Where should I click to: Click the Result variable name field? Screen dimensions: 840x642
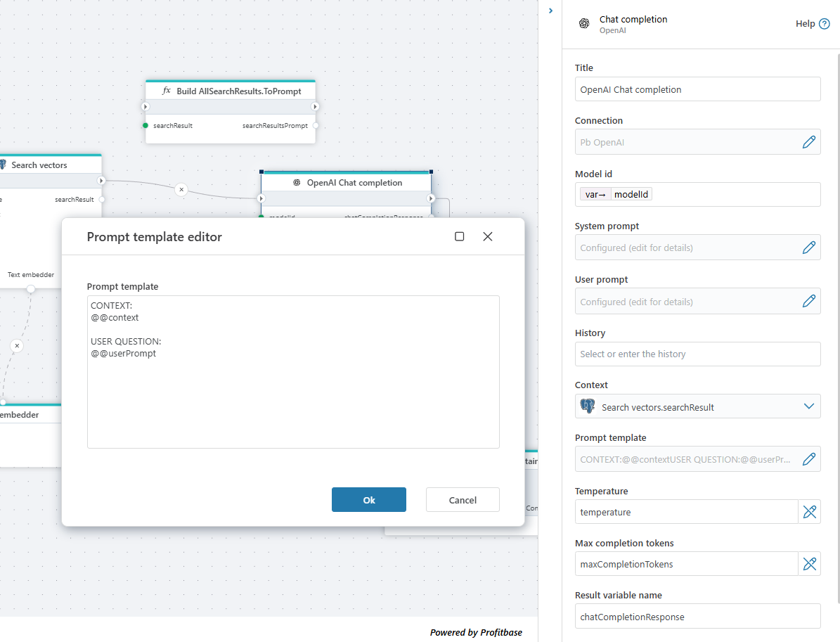coord(697,617)
